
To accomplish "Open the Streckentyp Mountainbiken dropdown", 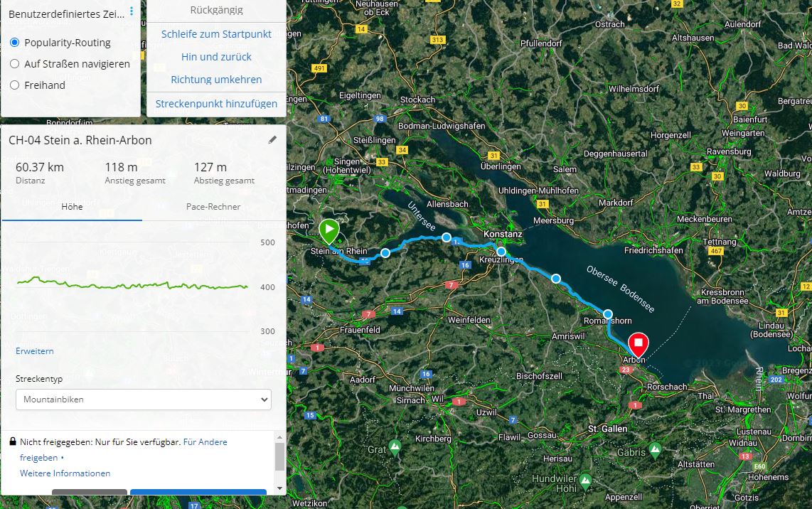I will [144, 400].
